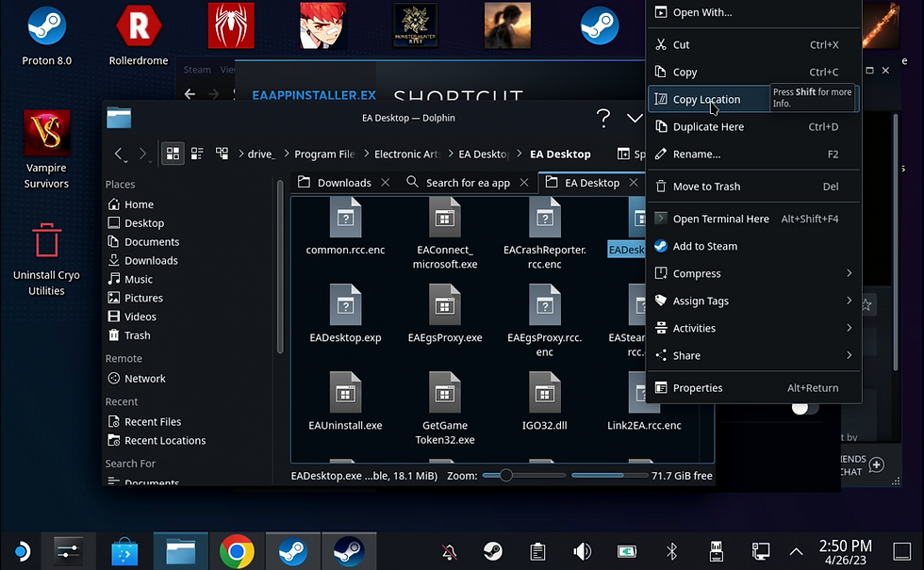Close the Downloads tab
The height and width of the screenshot is (570, 924).
click(x=386, y=183)
